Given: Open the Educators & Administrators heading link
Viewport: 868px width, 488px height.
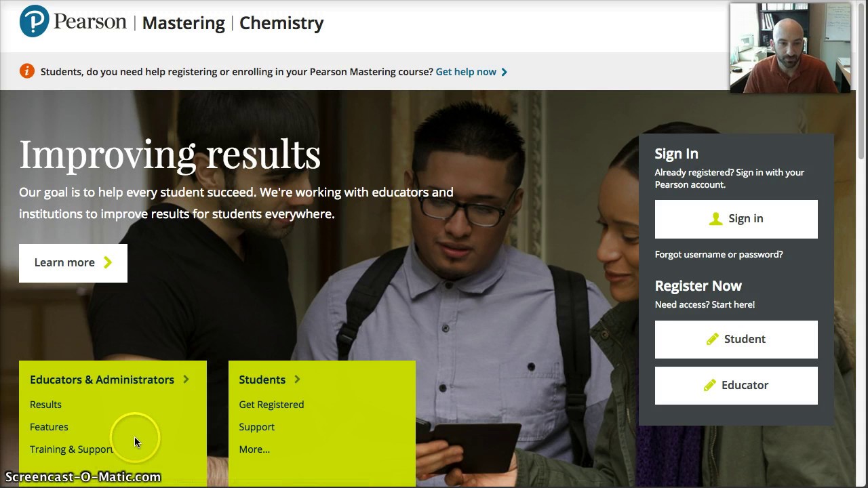Looking at the screenshot, I should point(102,380).
